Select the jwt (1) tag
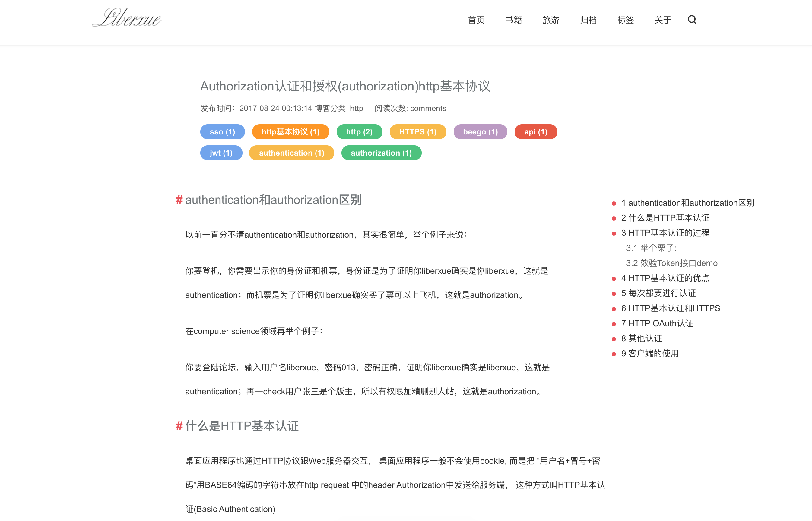Image resolution: width=812 pixels, height=521 pixels. pos(221,153)
